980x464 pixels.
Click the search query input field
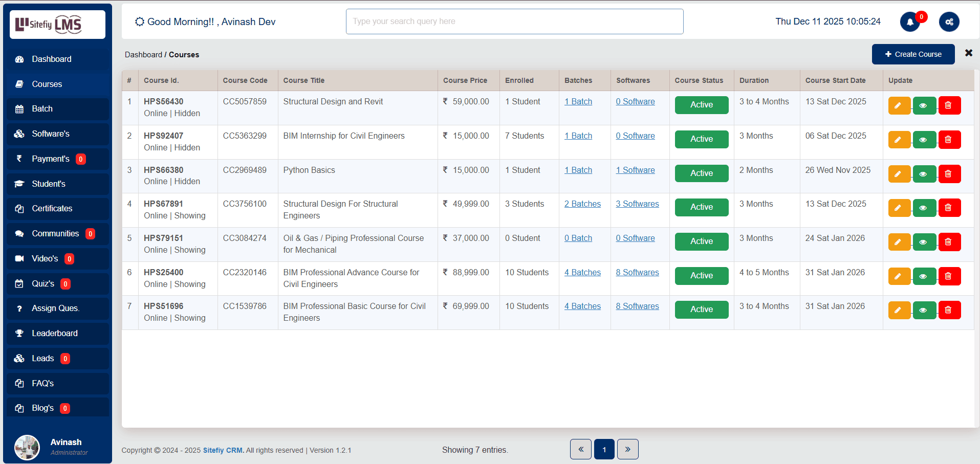[x=514, y=21]
